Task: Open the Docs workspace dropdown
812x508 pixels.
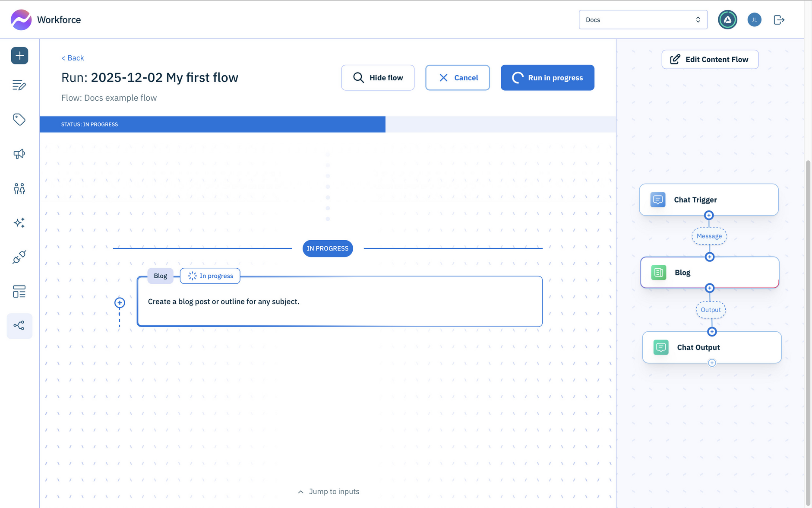Action: (x=643, y=19)
